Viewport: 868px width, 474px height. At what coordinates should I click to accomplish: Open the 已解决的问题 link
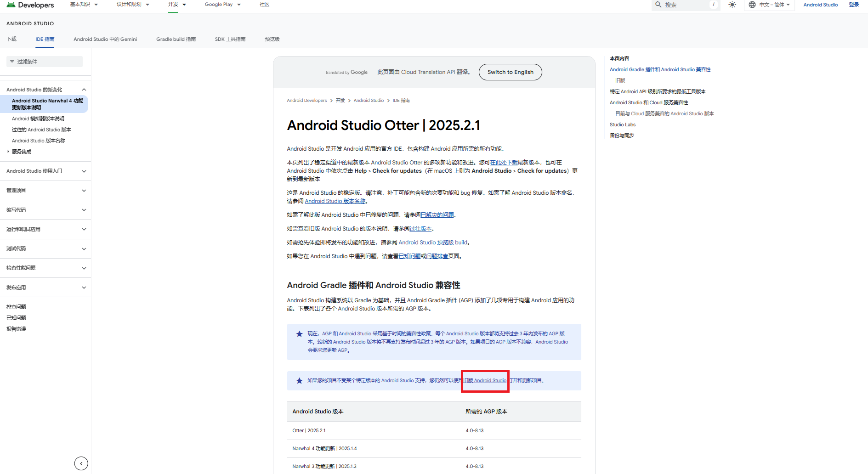437,215
